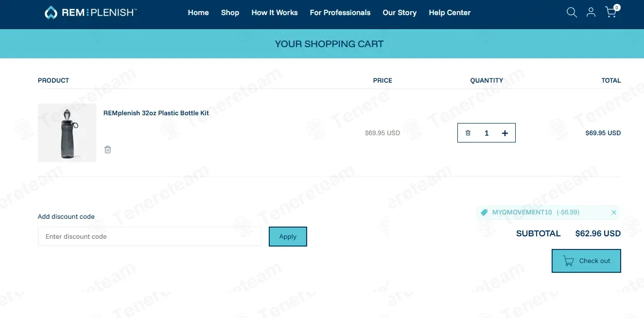Go to the Home menu item
Screen dimensions: 644x318
click(198, 13)
